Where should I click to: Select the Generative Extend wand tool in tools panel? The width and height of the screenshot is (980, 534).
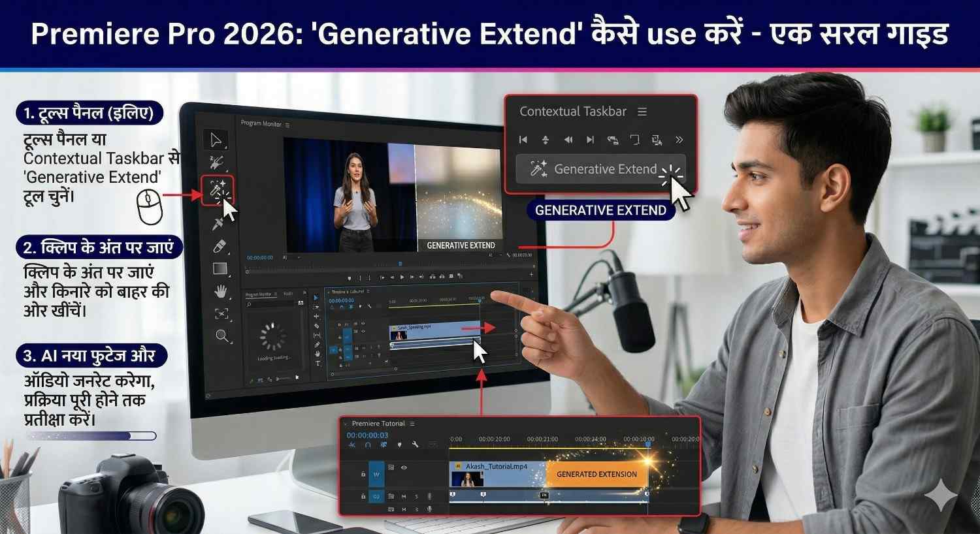(x=216, y=190)
